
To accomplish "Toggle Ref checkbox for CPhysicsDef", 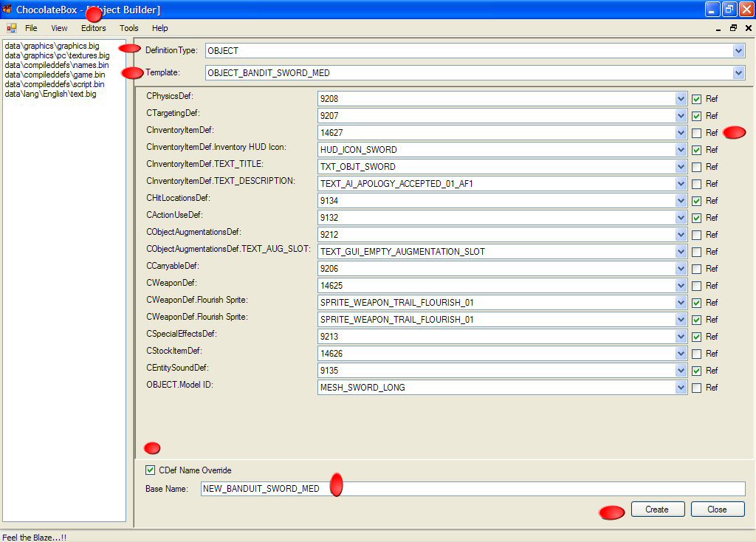I will (x=697, y=99).
